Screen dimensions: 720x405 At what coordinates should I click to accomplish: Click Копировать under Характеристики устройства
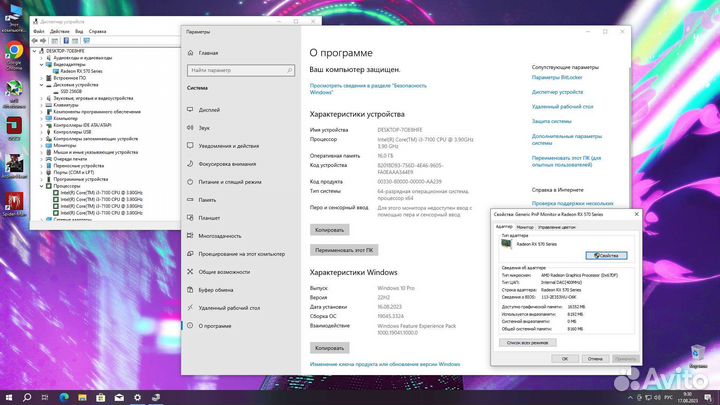(x=329, y=230)
